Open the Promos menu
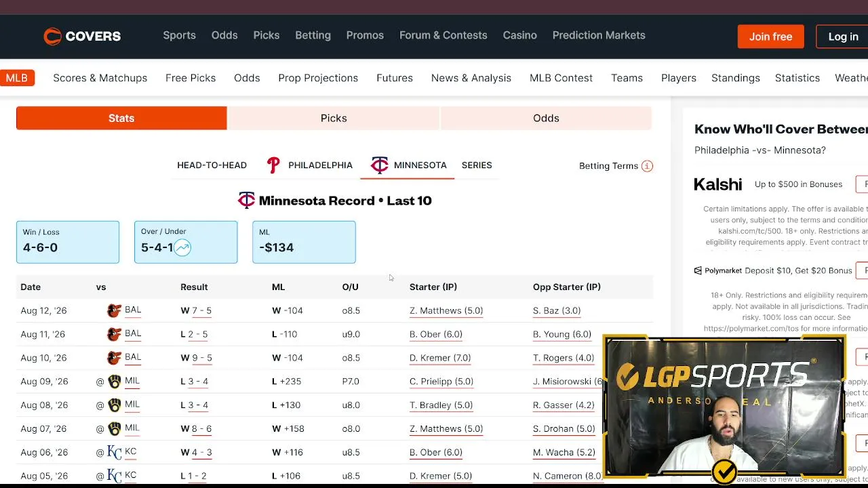The width and height of the screenshot is (868, 488). pos(365,35)
